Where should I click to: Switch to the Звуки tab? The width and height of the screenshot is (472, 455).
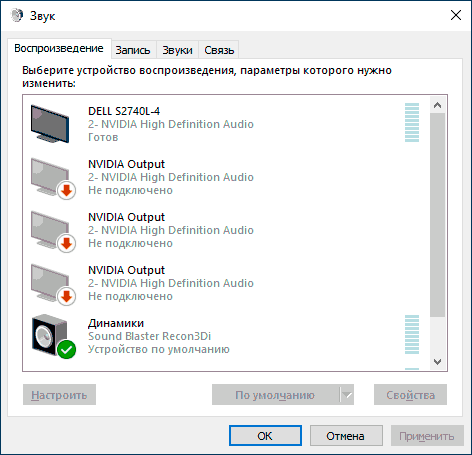click(x=177, y=50)
